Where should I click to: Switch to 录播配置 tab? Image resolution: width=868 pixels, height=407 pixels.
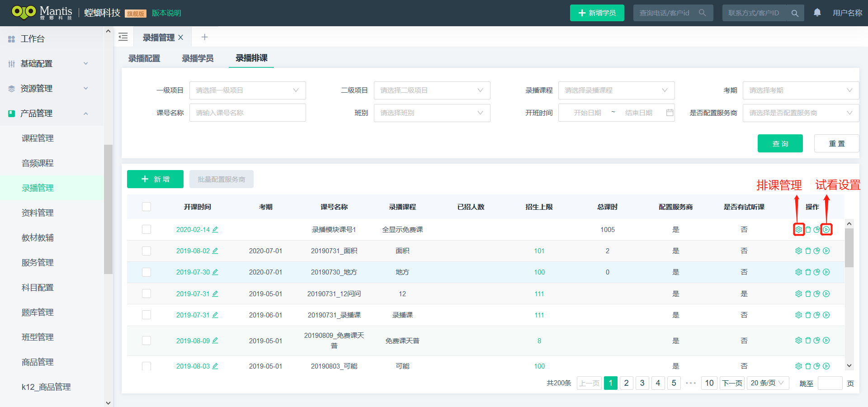click(x=144, y=58)
